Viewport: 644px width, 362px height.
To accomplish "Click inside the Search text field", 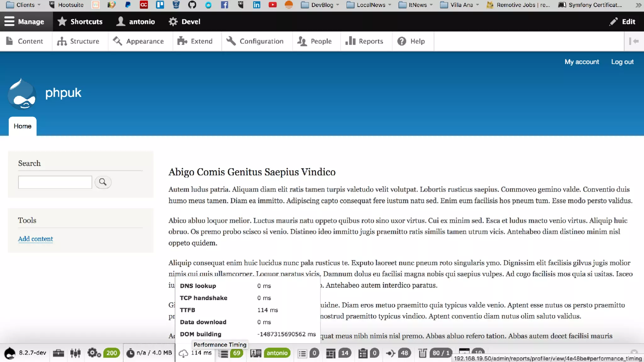I will (x=55, y=182).
